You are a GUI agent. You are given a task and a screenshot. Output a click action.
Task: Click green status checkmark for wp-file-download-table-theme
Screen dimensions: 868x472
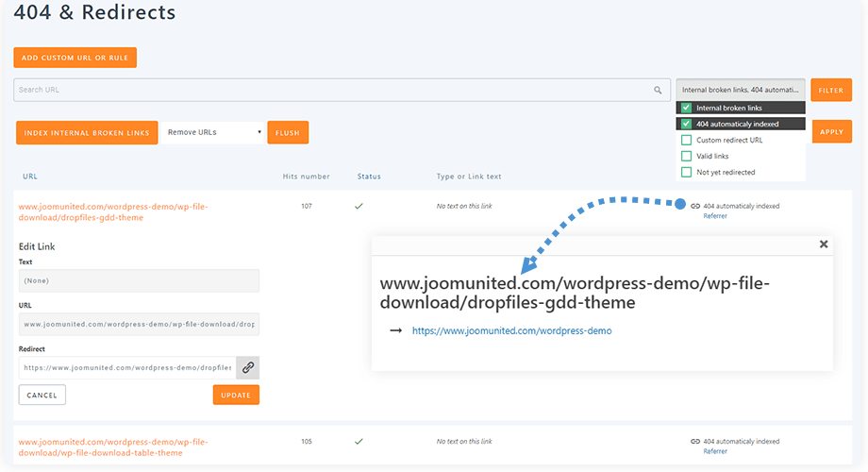pos(359,441)
